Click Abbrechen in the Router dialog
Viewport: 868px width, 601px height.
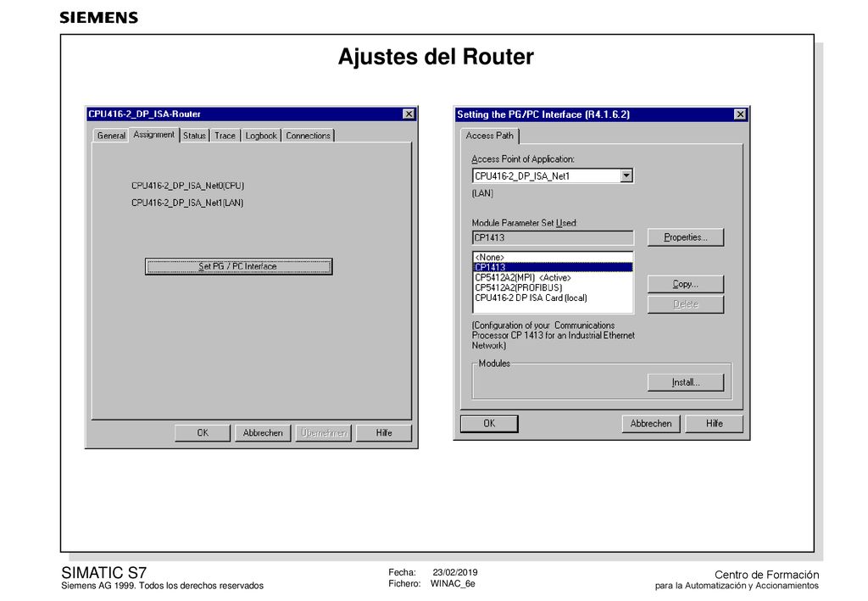pos(263,433)
